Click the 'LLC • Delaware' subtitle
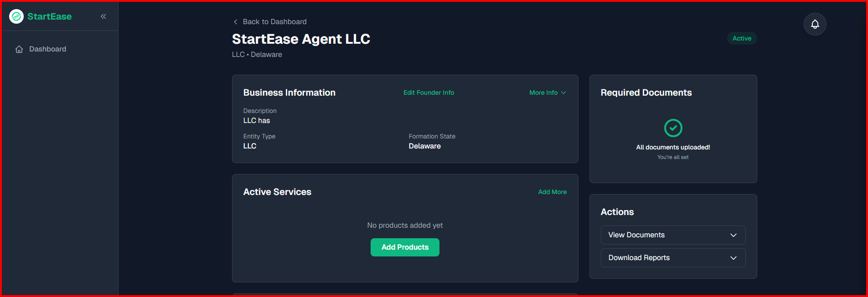 257,55
